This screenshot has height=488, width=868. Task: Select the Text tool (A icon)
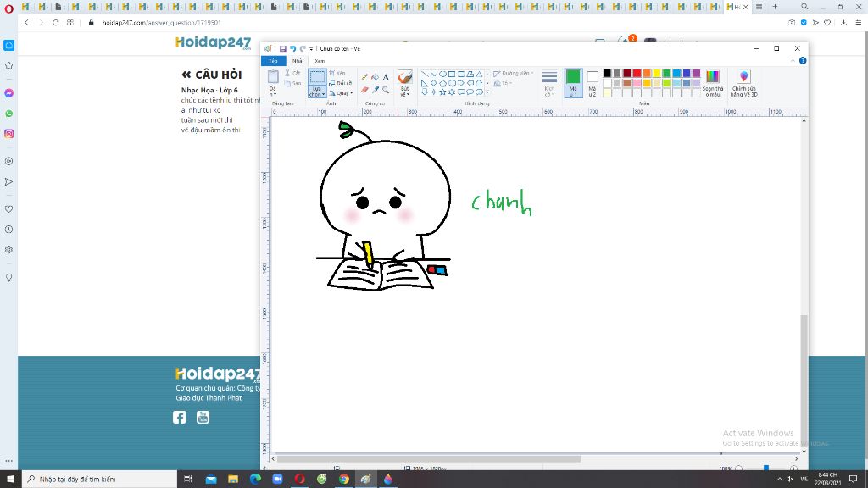386,77
